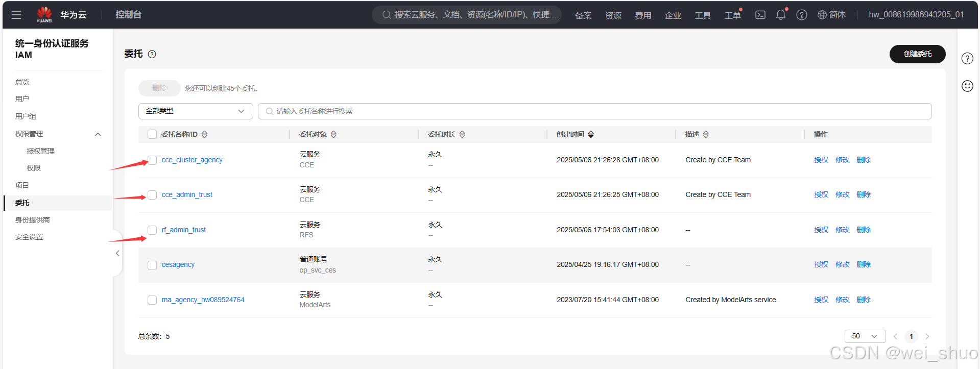Viewport: 980px width, 369px height.
Task: Open the 备案 top menu
Action: click(583, 15)
